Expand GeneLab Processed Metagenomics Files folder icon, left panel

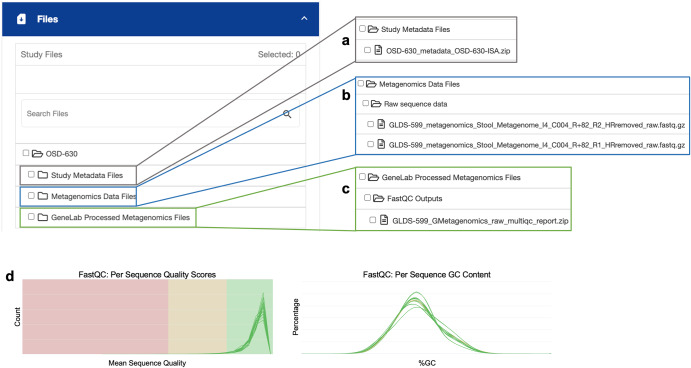tap(43, 217)
